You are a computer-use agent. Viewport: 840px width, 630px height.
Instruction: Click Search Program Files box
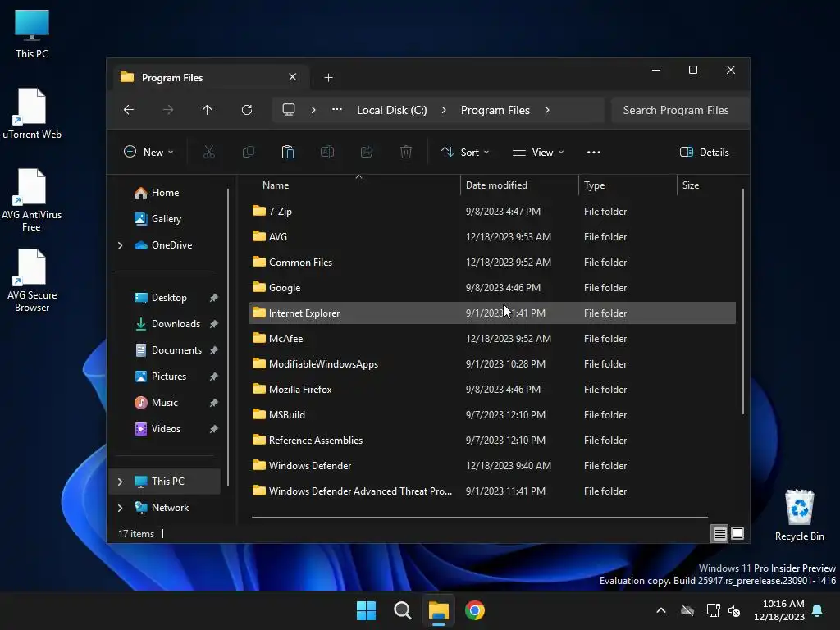tap(680, 110)
